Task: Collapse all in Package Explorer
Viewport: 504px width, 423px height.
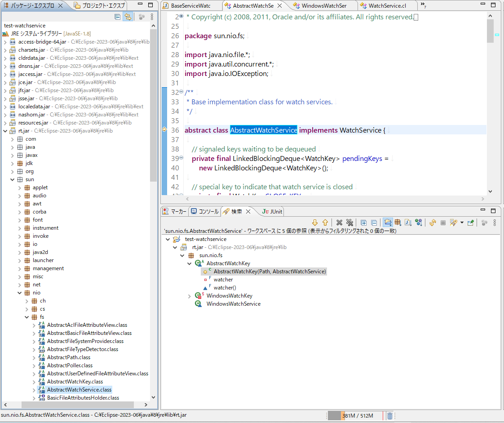Action: [x=117, y=16]
